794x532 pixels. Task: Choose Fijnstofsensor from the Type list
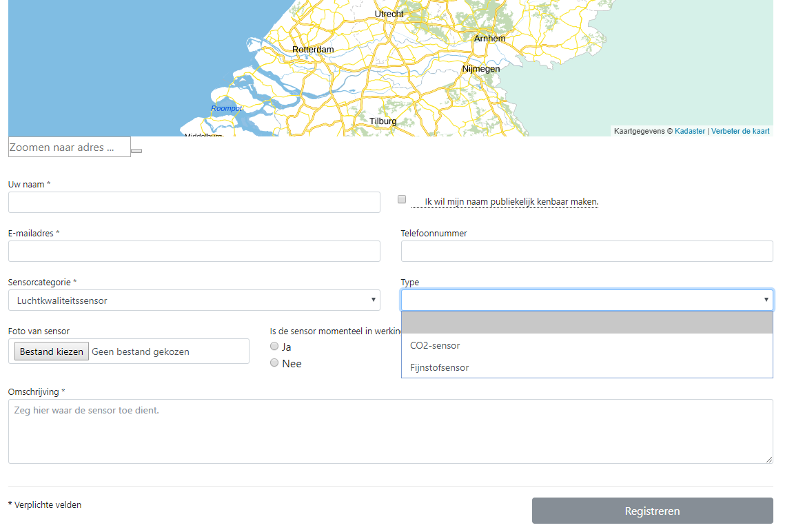[439, 367]
